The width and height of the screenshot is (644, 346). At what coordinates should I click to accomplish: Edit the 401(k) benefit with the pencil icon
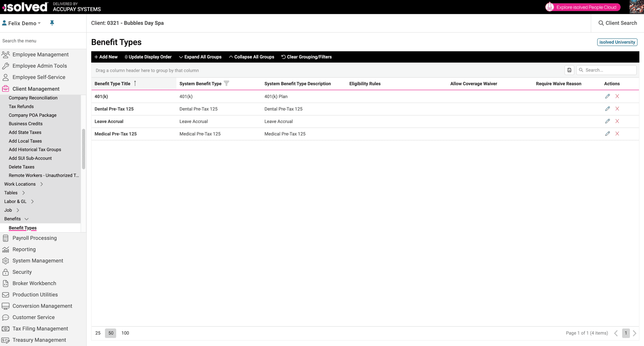tap(607, 96)
